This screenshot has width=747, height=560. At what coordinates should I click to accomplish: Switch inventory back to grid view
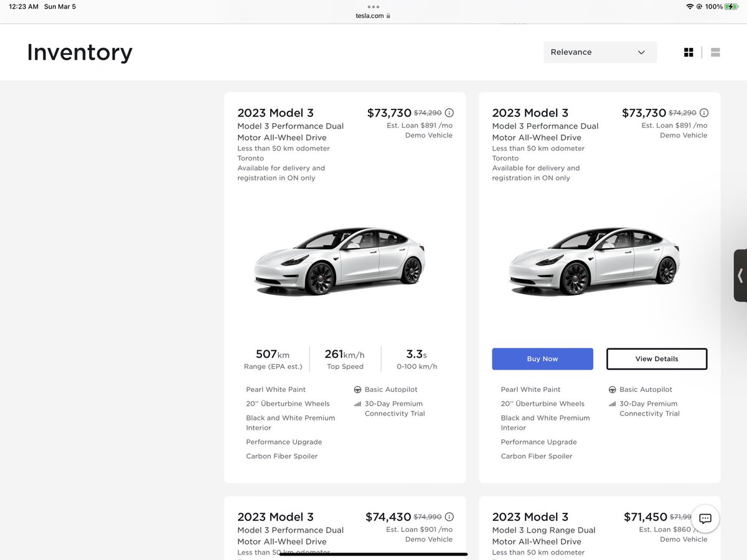688,52
